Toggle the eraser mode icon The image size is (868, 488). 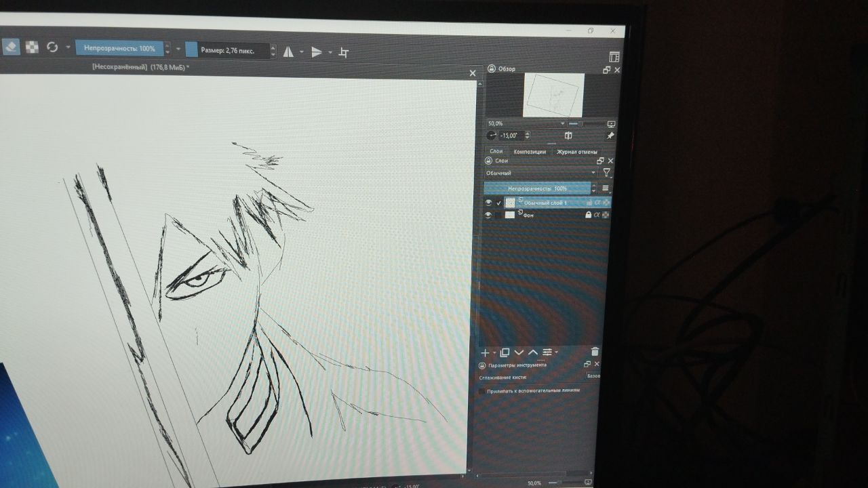[x=12, y=47]
